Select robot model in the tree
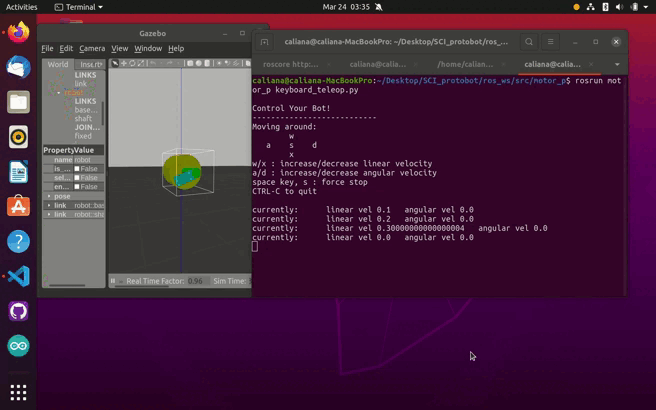Viewport: 656px width, 410px height. tap(73, 92)
